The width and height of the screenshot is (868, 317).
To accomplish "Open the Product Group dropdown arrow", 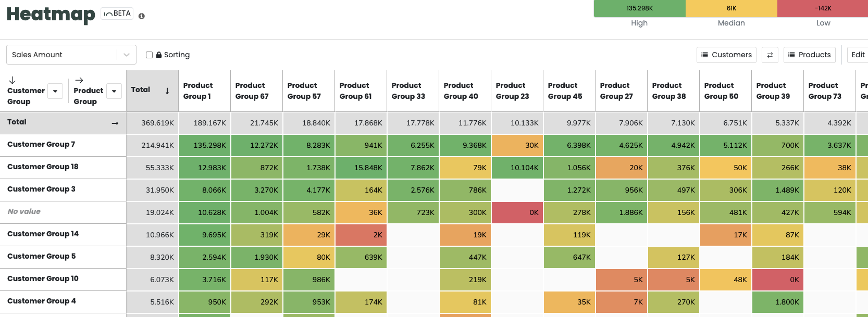I will pos(114,91).
